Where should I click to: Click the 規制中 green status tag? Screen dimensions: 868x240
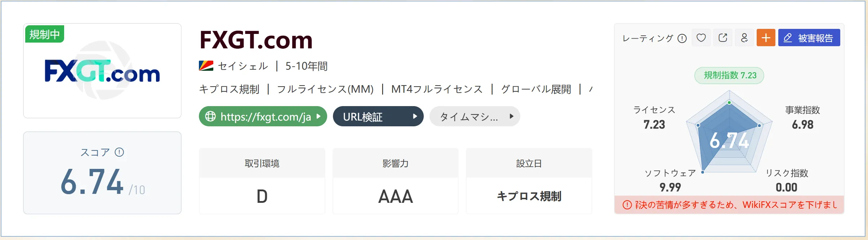click(45, 34)
